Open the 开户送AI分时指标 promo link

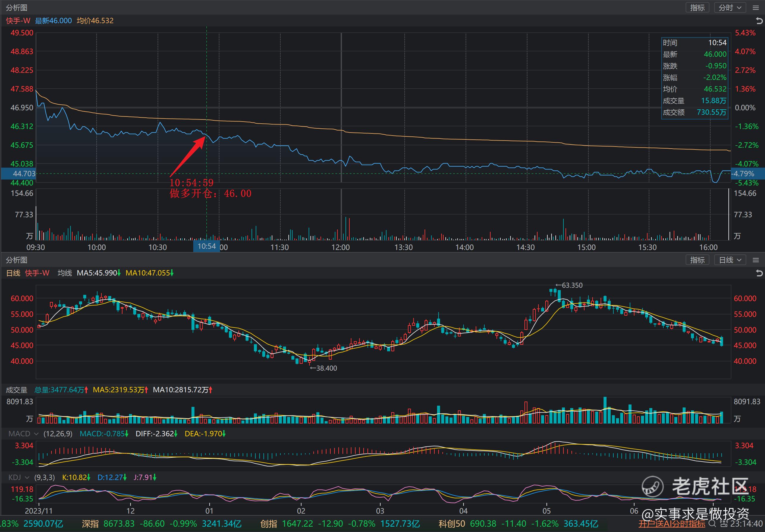coord(672,524)
